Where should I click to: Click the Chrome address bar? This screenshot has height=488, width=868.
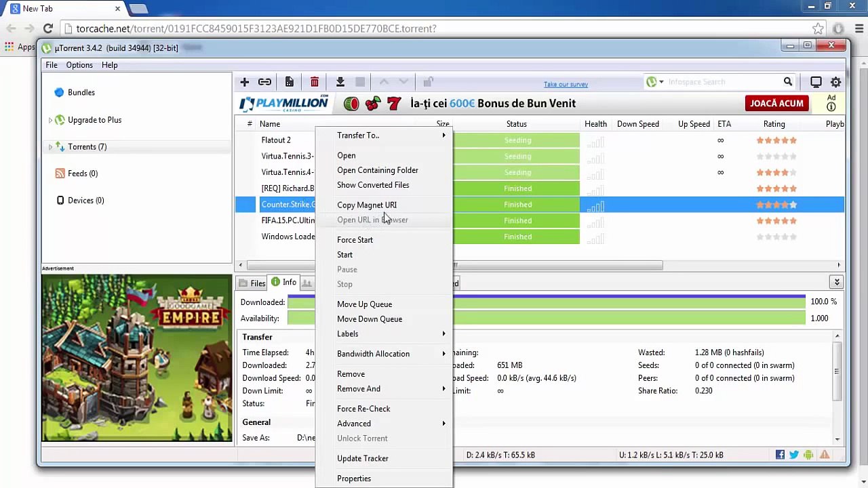click(441, 28)
